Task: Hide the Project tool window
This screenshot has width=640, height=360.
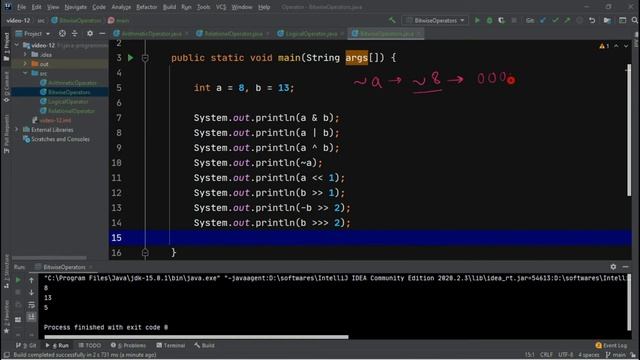Action: click(102, 33)
